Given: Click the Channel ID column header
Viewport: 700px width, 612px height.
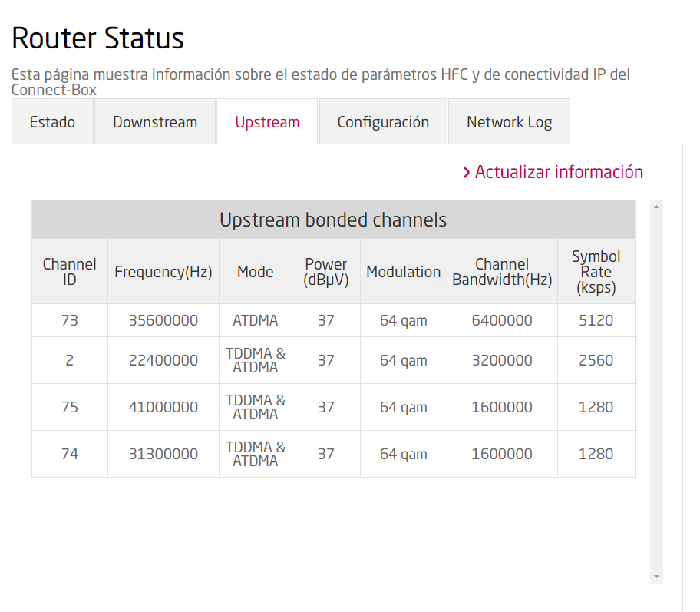Looking at the screenshot, I should (70, 272).
